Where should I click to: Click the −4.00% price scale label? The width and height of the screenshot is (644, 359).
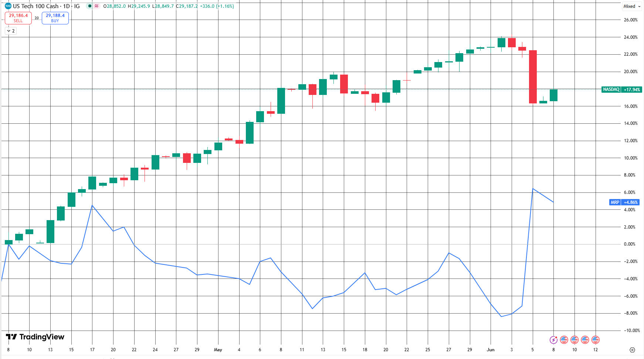(630, 279)
